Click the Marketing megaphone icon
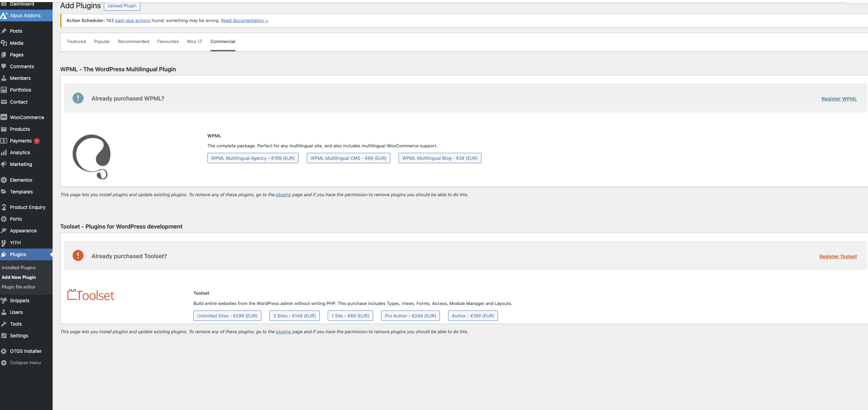Screen dimensions: 868x410 (4, 164)
